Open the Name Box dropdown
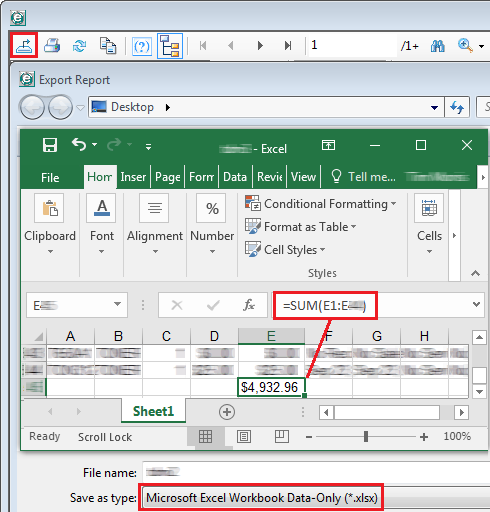 click(117, 304)
